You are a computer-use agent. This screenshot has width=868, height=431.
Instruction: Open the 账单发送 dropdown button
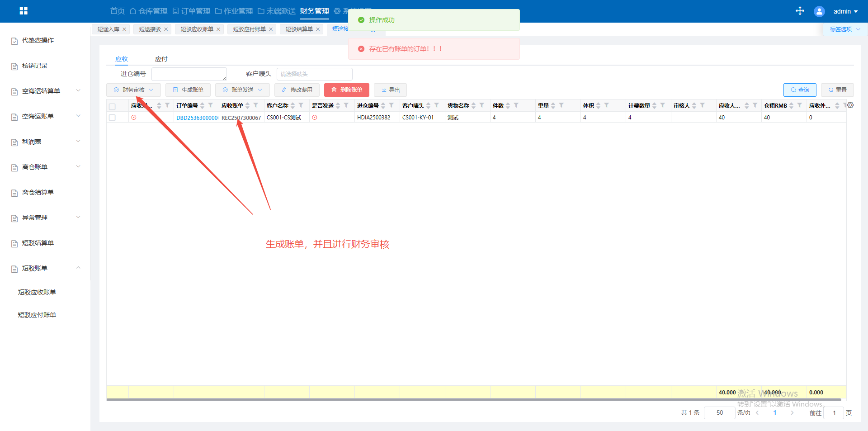[242, 90]
